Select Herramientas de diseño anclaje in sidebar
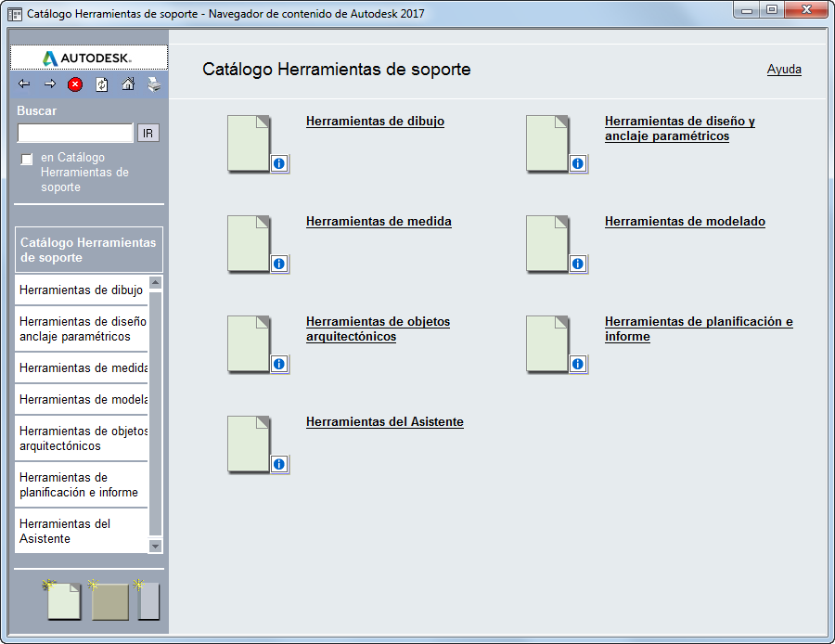This screenshot has height=644, width=835. 82,328
